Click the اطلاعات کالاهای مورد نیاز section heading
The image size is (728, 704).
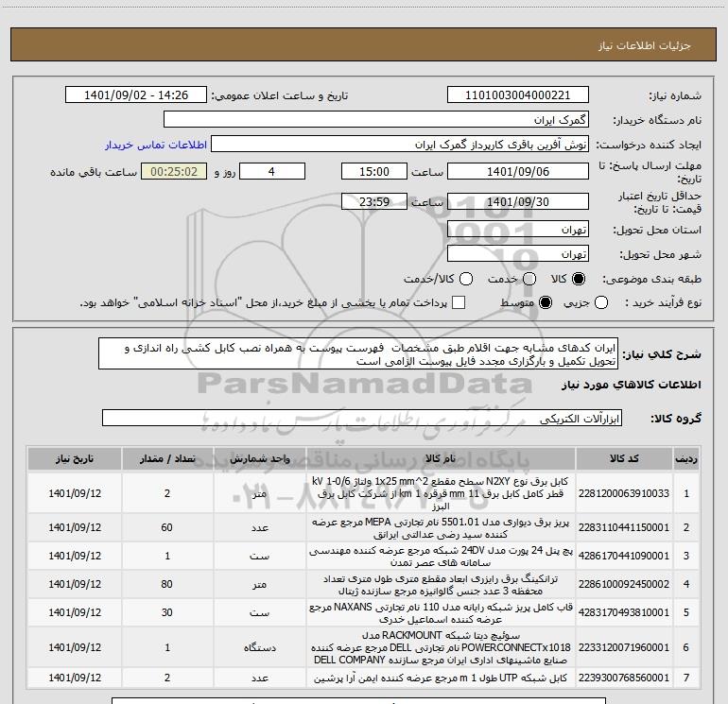(631, 385)
